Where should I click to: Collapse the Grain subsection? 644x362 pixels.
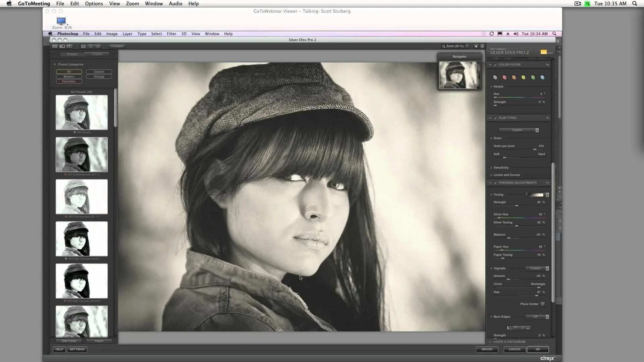[x=491, y=138]
